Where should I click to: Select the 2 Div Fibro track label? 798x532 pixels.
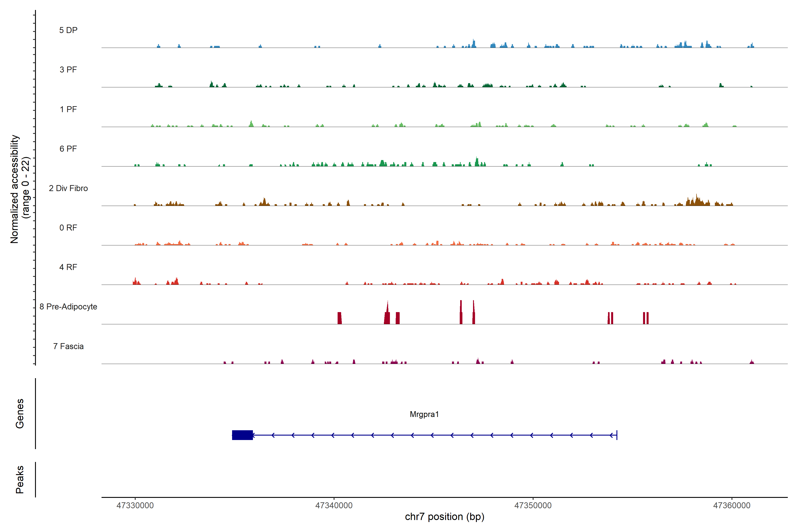pos(68,188)
